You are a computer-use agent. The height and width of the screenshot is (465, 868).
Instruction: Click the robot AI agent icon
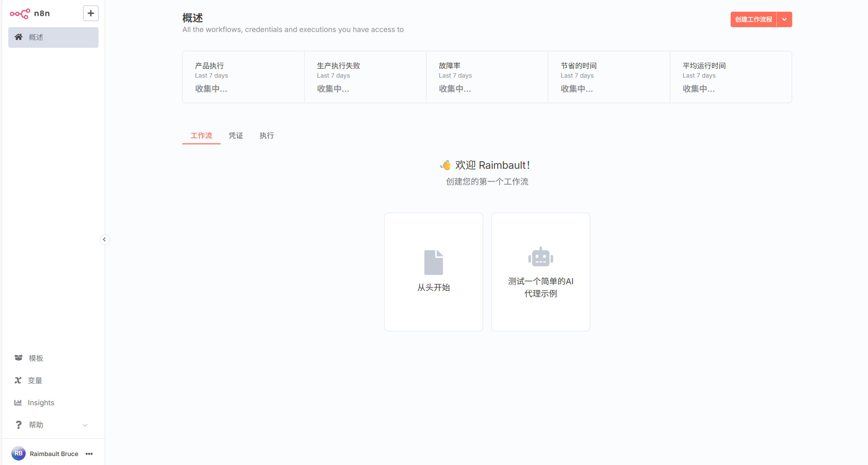point(540,257)
